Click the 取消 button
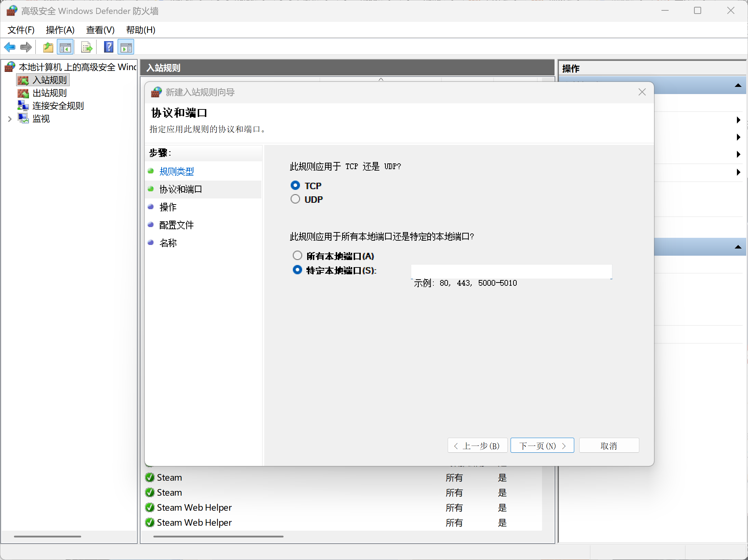This screenshot has height=560, width=748. pos(609,446)
